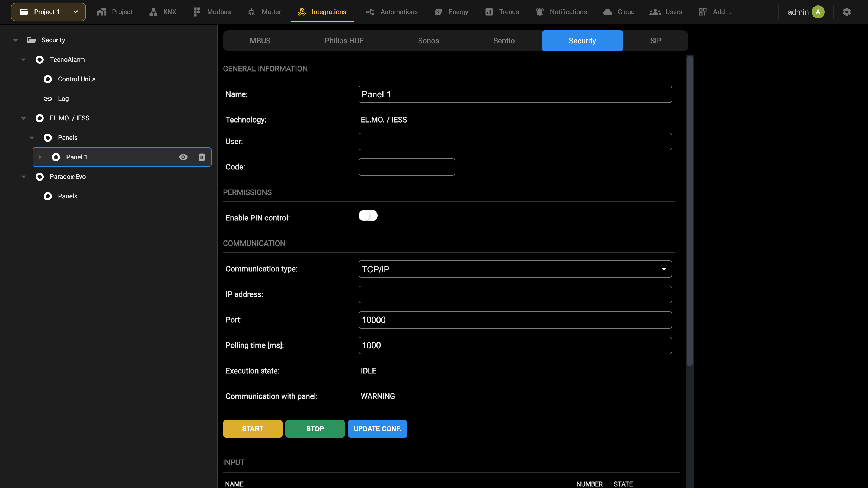Switch to the SIP tab
Screen dimensions: 868x488
coord(655,41)
